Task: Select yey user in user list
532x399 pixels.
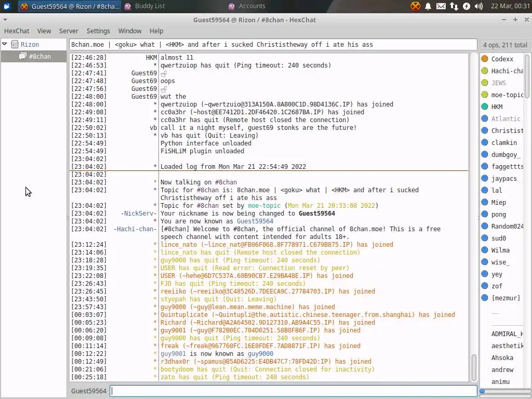Action: (496, 274)
